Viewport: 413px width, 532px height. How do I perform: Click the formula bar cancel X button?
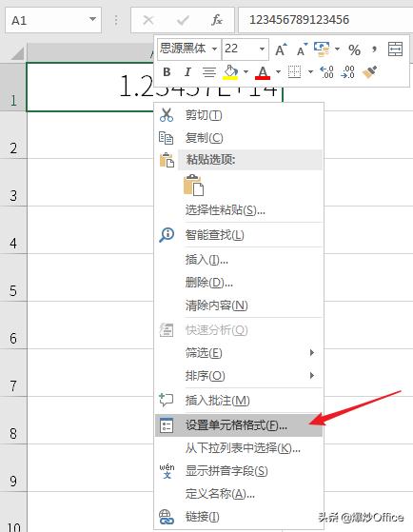(148, 20)
